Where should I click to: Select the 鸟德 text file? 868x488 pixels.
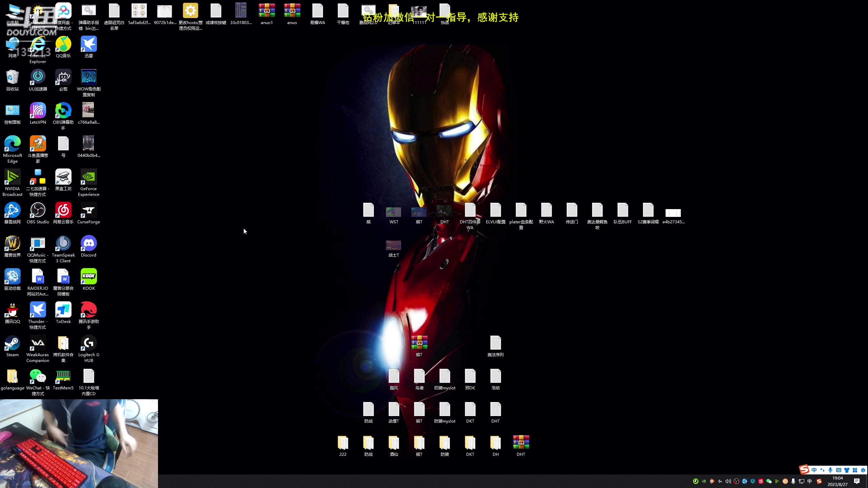[419, 380]
